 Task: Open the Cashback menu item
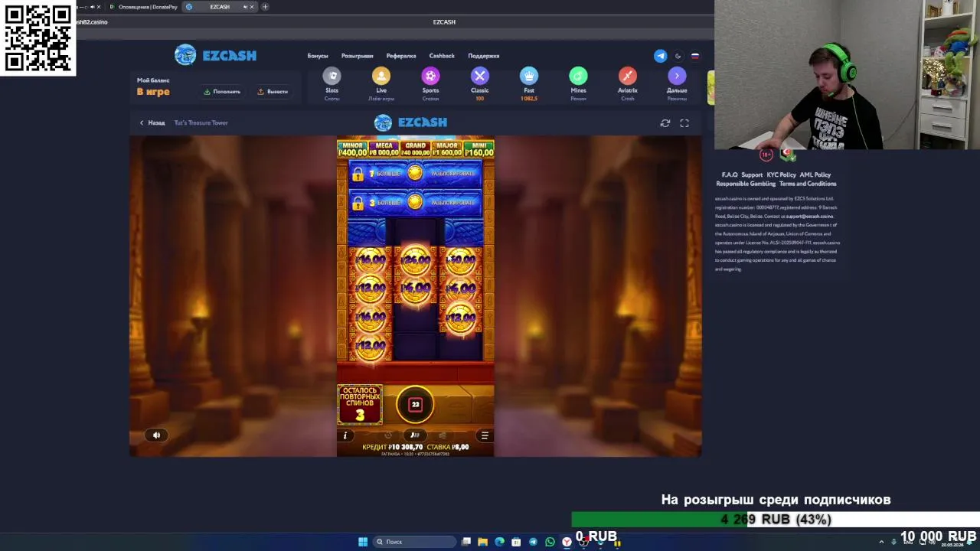(442, 56)
